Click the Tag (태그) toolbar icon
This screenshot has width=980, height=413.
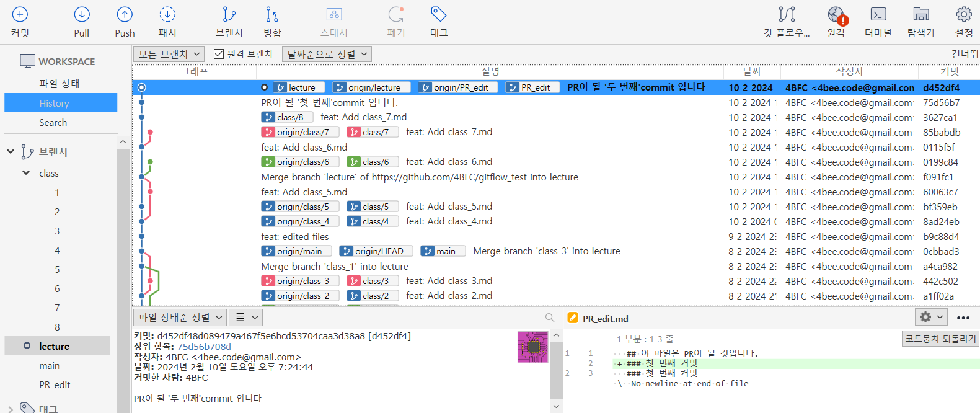pyautogui.click(x=439, y=14)
